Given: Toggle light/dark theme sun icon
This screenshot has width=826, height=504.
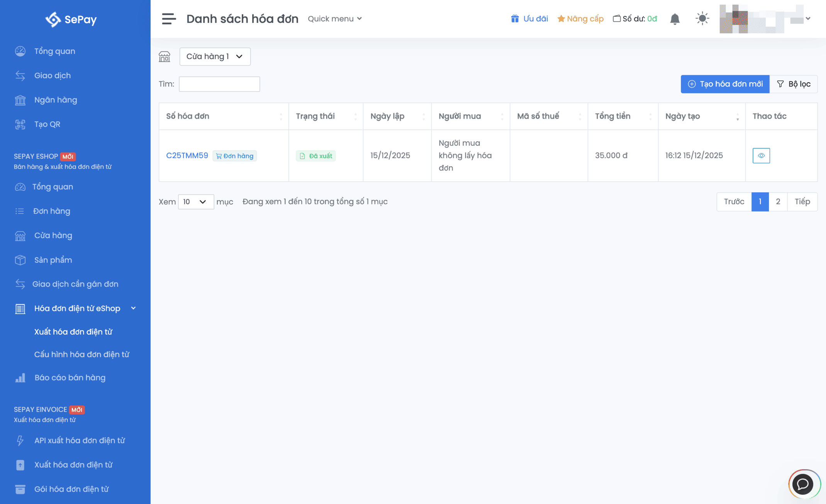Looking at the screenshot, I should [702, 19].
